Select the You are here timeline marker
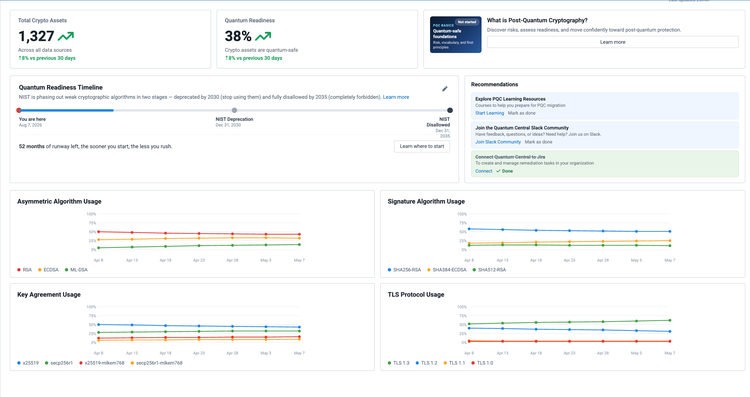Image resolution: width=750 pixels, height=397 pixels. (19, 110)
